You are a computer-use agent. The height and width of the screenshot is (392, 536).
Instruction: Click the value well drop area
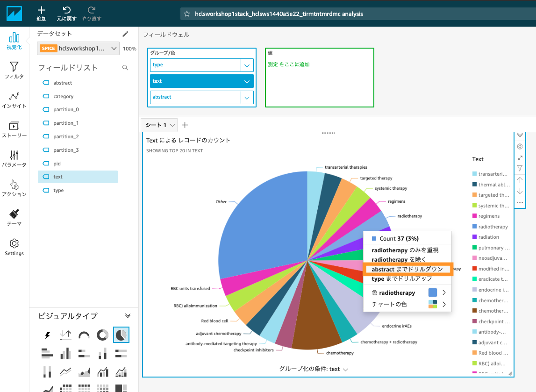[319, 78]
